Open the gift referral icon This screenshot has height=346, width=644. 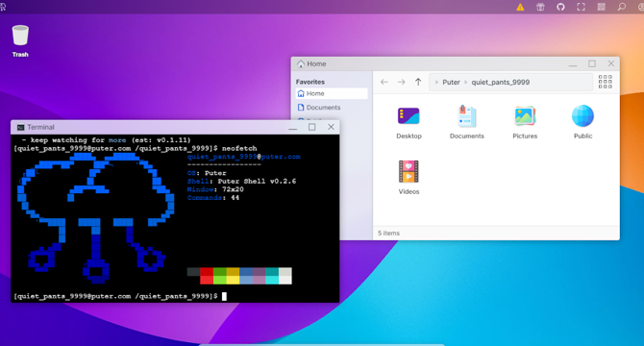point(540,7)
